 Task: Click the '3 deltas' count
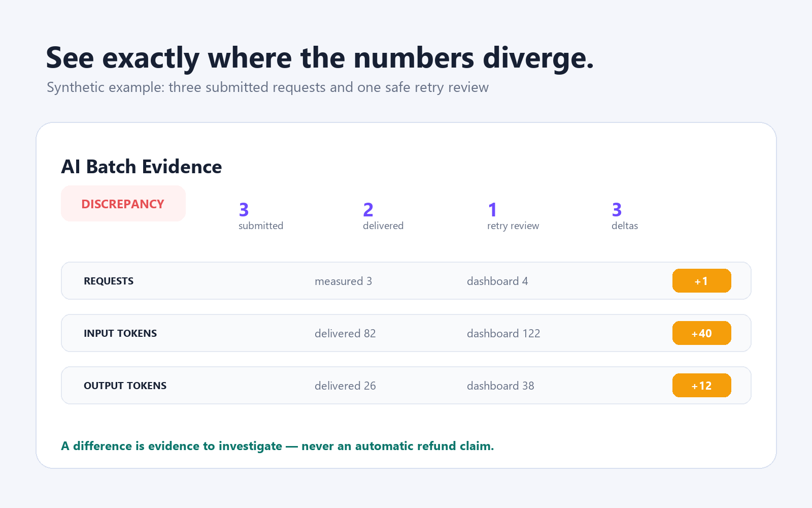[x=625, y=216]
